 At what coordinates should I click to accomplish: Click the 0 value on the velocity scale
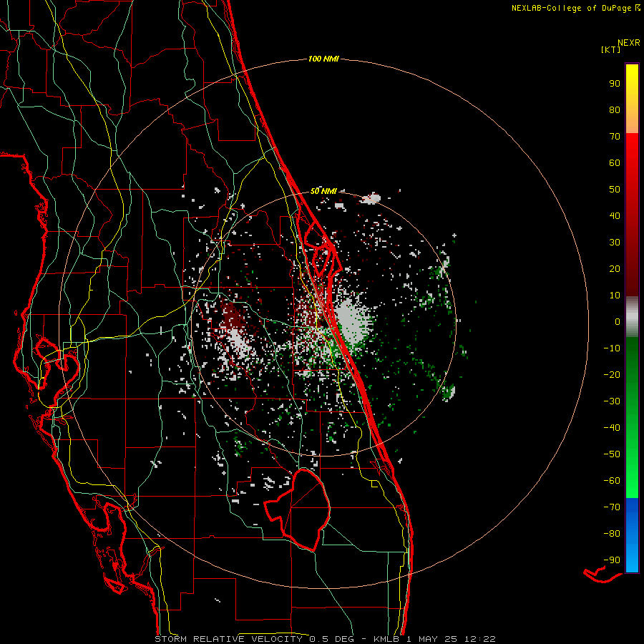point(618,322)
